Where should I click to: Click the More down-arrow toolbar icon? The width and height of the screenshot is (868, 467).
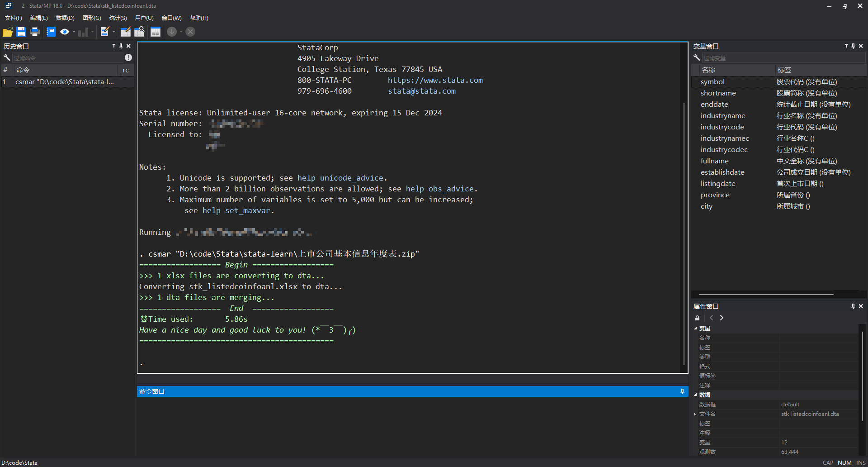[x=172, y=32]
